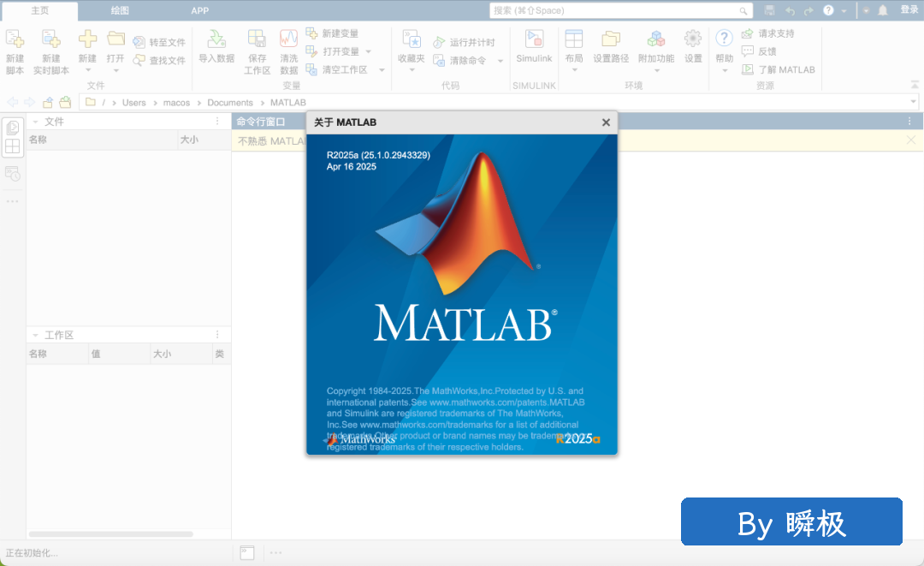Click the 保存工作区 (Save Workspace) icon
This screenshot has height=566, width=924.
[x=257, y=40]
